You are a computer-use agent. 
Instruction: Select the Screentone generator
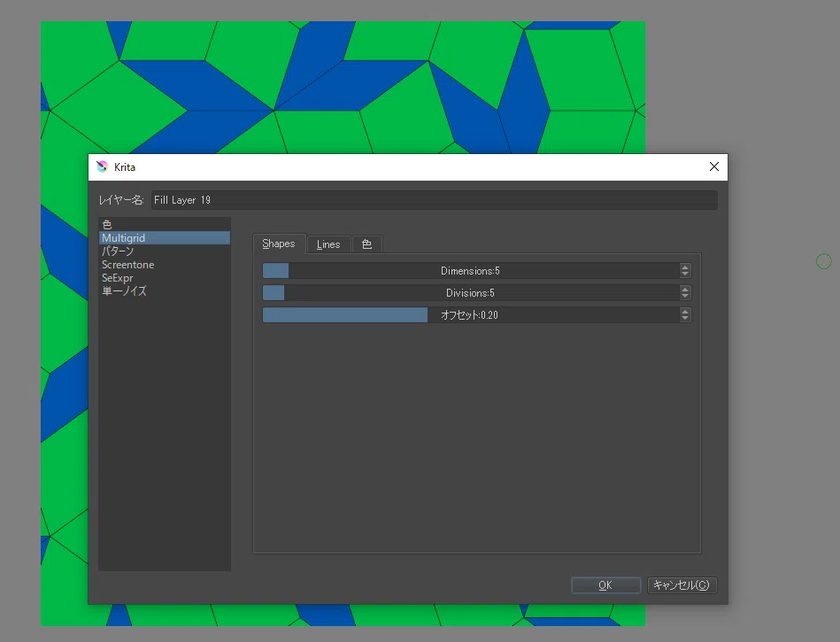pos(165,265)
